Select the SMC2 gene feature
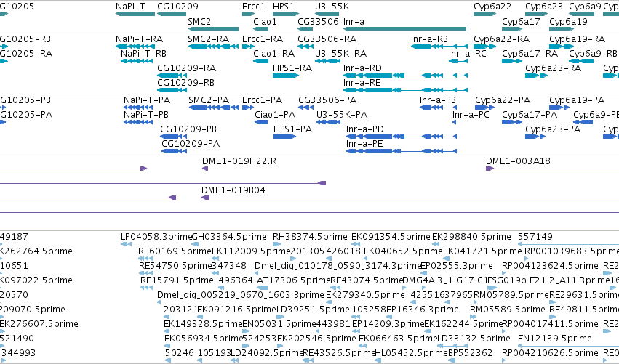The image size is (619, 364). coord(213,29)
